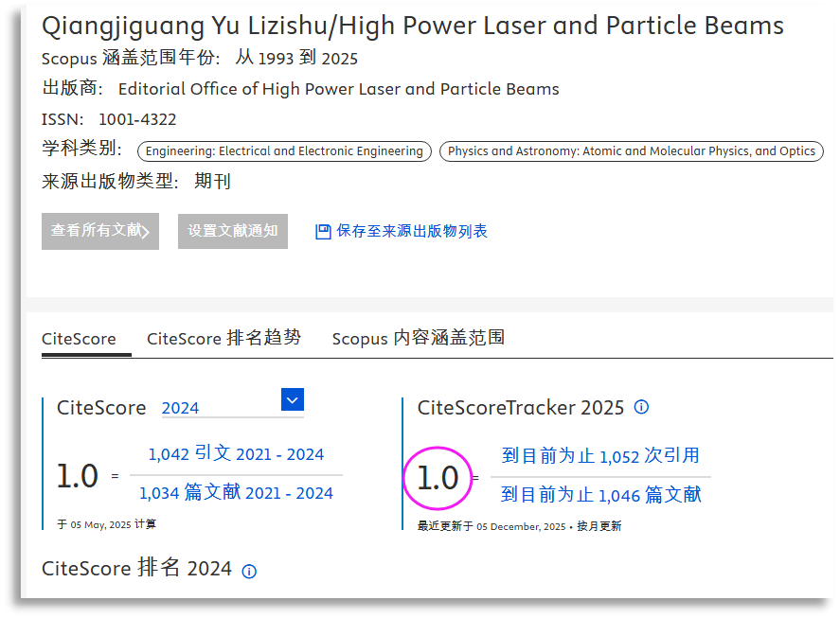The width and height of the screenshot is (840, 618).
Task: Click the 设置文献通知 button
Action: click(x=233, y=231)
